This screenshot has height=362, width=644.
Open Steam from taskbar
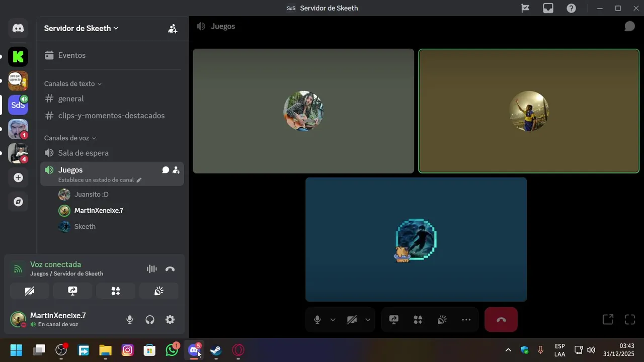coord(216,350)
